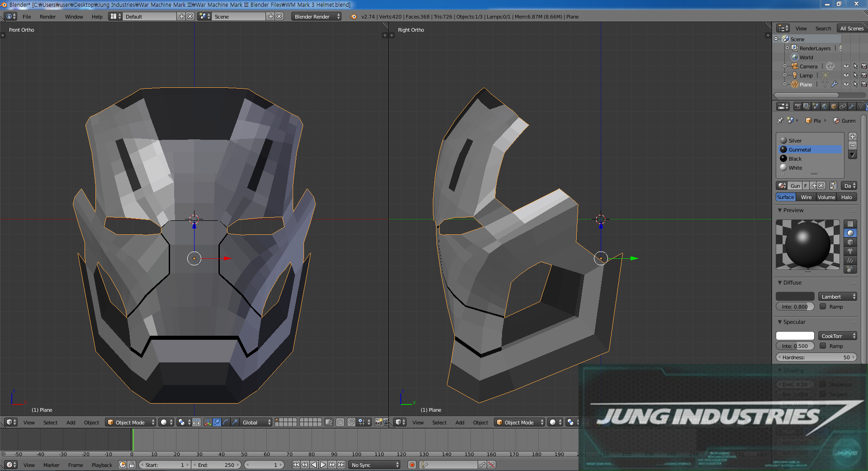Toggle Lamp renderability camera icon

point(864,75)
